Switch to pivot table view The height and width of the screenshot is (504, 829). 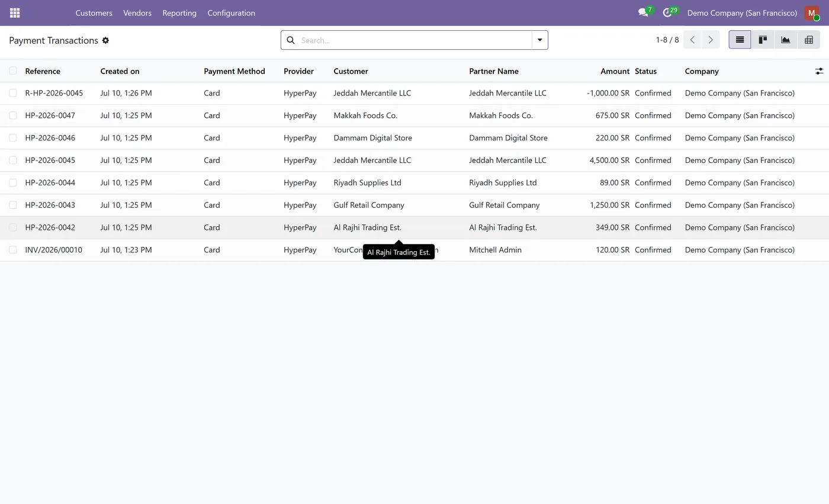(x=809, y=40)
